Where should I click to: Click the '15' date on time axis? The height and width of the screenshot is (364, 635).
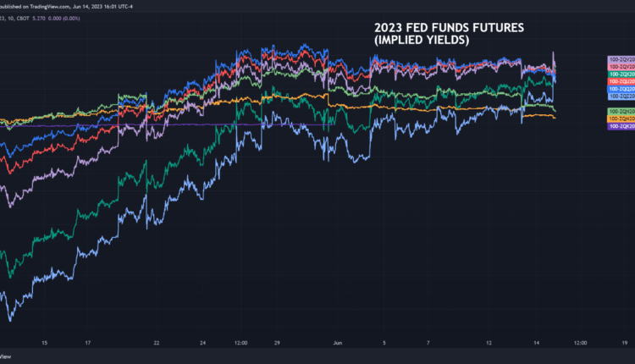[44, 343]
